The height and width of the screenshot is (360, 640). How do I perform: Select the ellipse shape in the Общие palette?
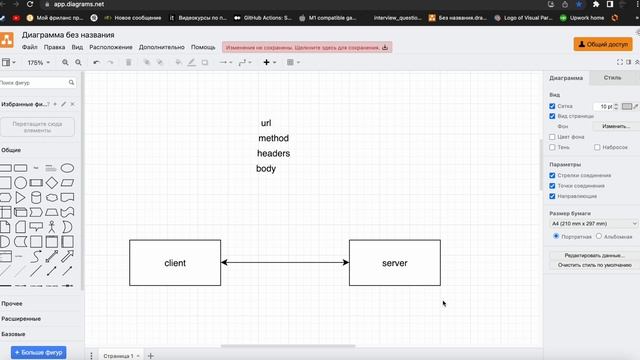click(67, 168)
